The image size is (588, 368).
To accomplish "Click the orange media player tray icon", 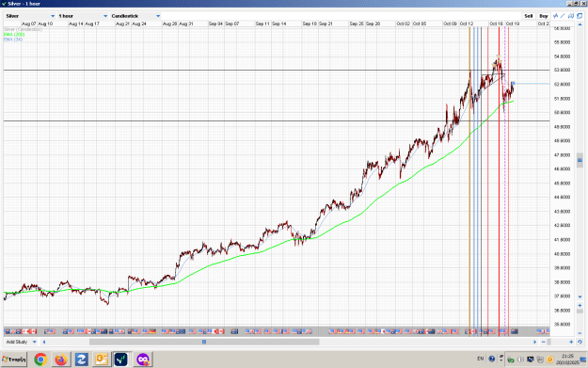I will tap(549, 360).
